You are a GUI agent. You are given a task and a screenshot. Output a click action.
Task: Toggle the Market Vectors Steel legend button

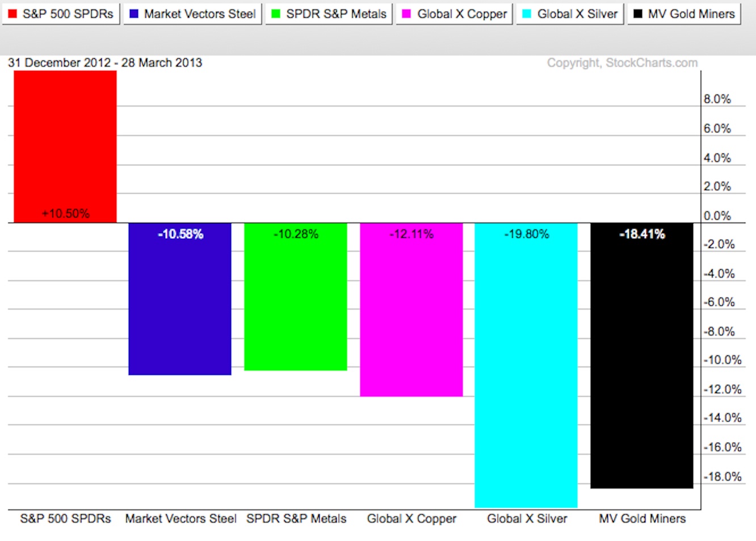(192, 14)
